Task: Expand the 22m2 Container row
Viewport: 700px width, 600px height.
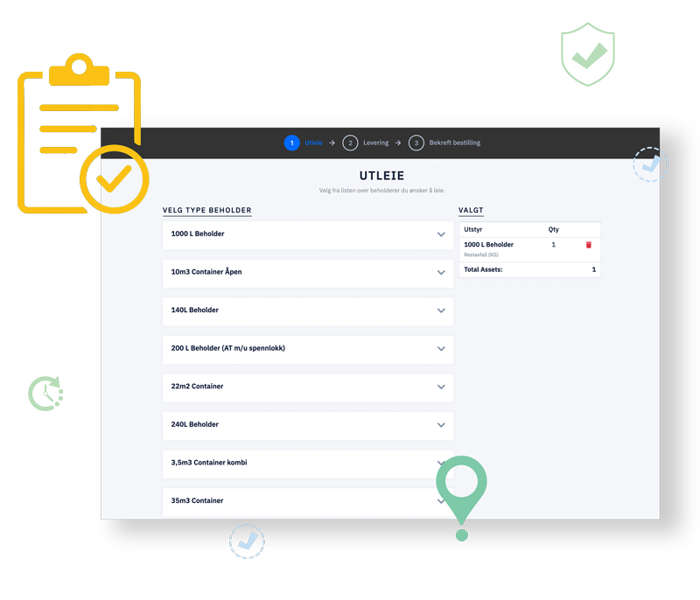Action: (441, 387)
